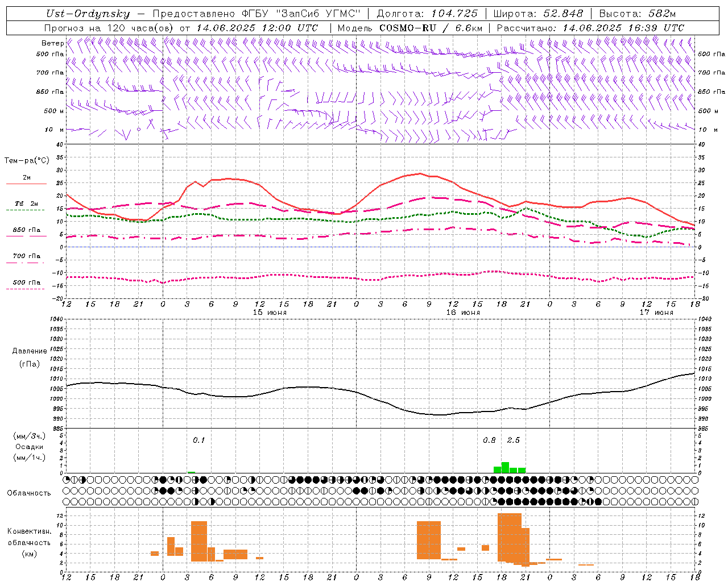Click the tallest green precipitation bar

[x=505, y=468]
